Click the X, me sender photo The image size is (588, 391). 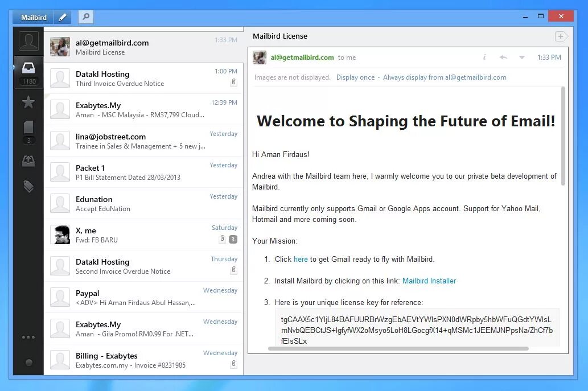point(60,234)
